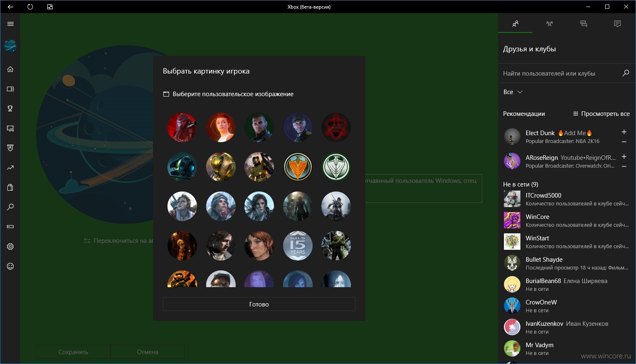Open Connection console icon in sidebar

point(10,227)
